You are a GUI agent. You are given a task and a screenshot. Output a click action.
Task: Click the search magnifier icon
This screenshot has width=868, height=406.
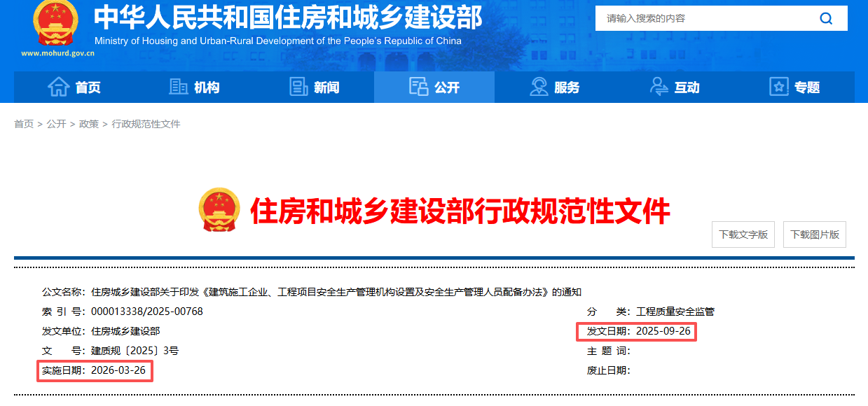pos(826,18)
